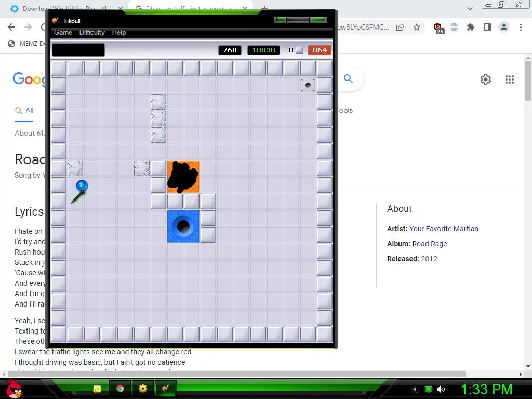Image resolution: width=532 pixels, height=399 pixels.
Task: Switch to Chrome from the taskbar
Action: tap(120, 389)
